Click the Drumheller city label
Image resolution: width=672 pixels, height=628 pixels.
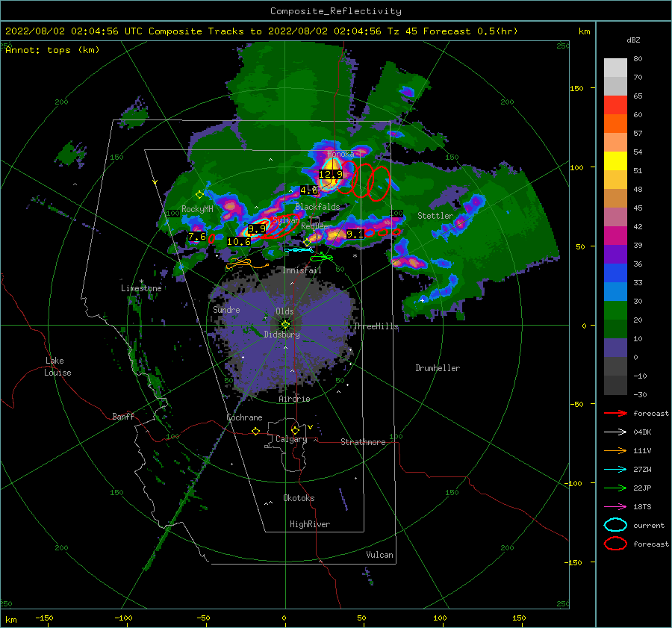coord(438,368)
